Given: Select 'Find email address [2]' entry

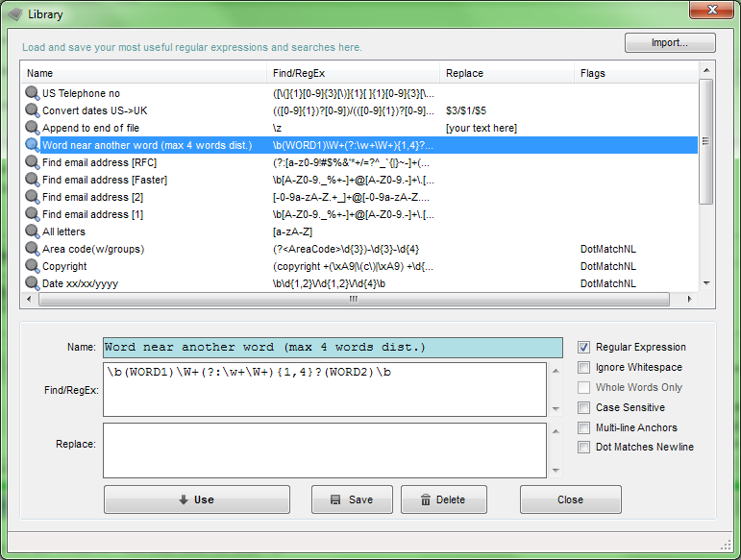Looking at the screenshot, I should pyautogui.click(x=359, y=197).
